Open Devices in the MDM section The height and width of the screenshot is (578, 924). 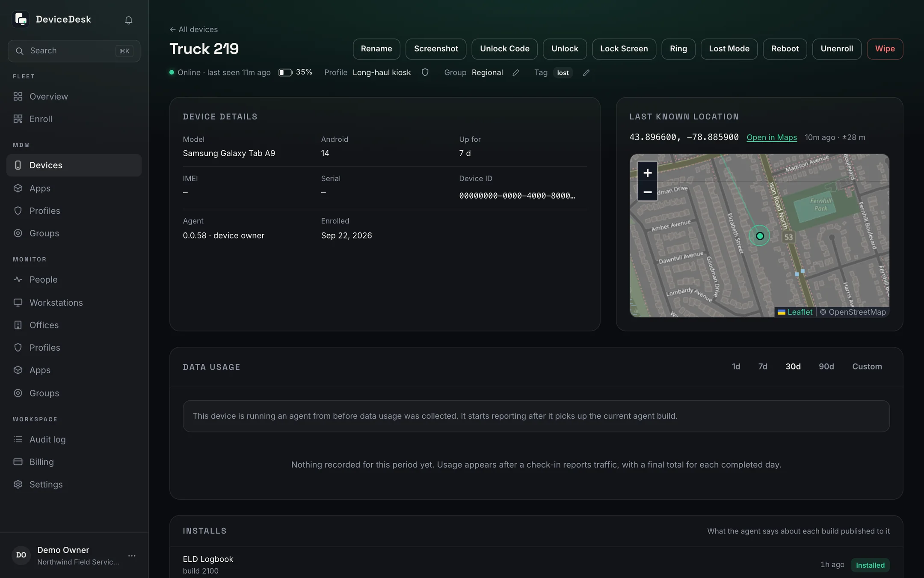tap(74, 165)
